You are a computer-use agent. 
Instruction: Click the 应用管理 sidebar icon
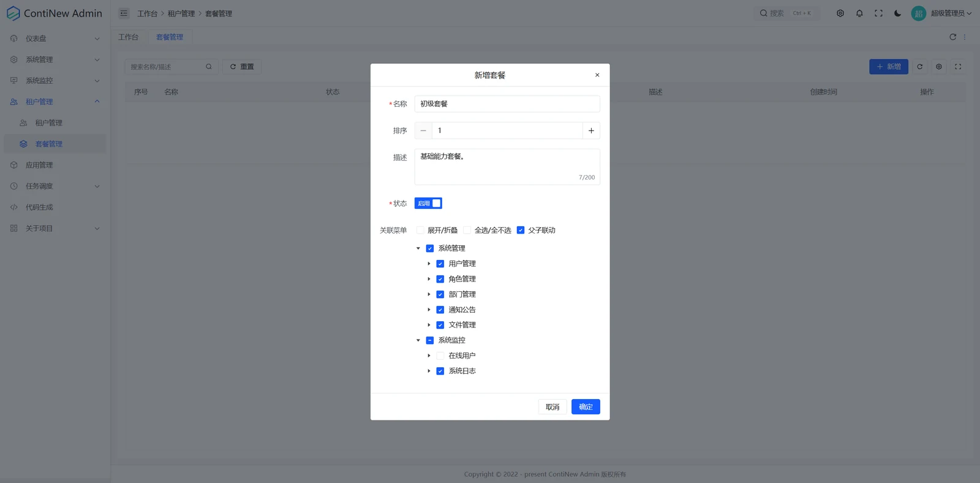14,165
